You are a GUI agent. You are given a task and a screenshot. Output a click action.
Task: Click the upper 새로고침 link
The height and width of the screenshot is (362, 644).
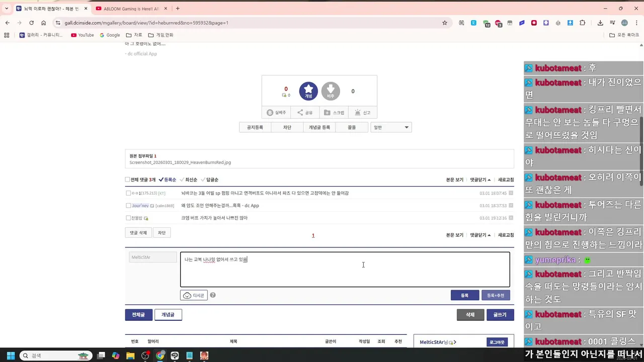pyautogui.click(x=506, y=179)
